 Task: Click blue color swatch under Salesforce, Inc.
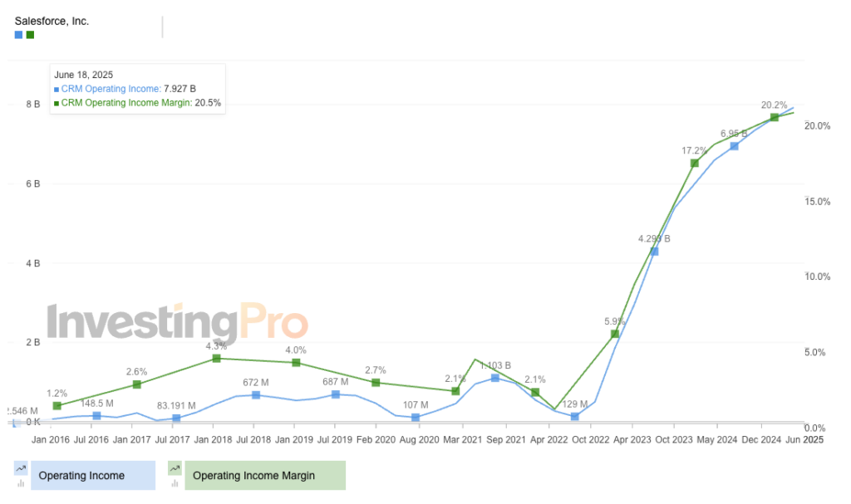[x=19, y=35]
